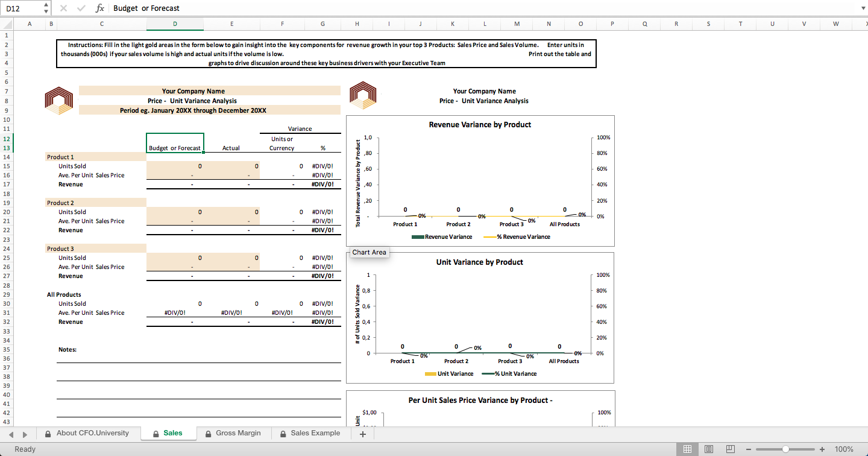Screen dimensions: 868x456
Task: Click the Name Box showing D12
Action: pos(22,8)
